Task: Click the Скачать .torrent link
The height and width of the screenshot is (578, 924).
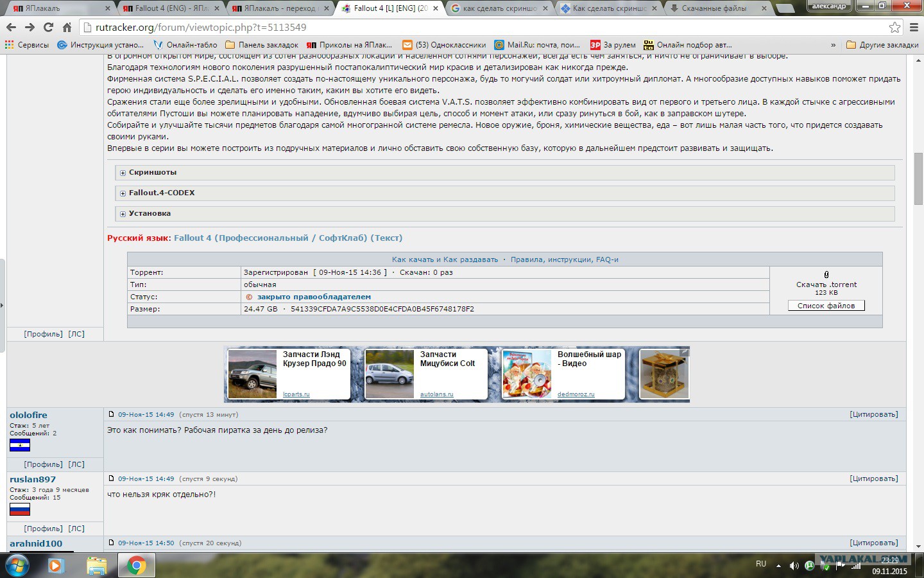Action: 826,285
